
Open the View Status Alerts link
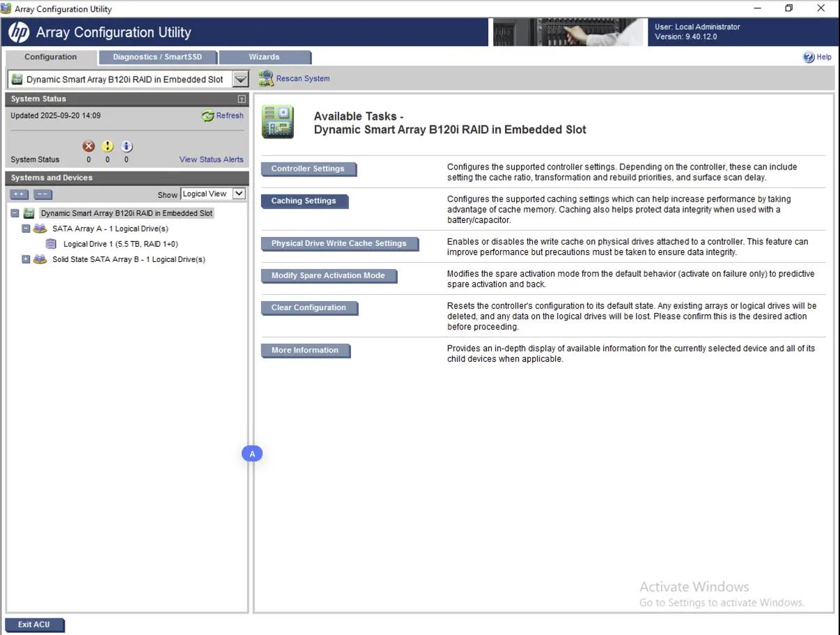click(211, 160)
